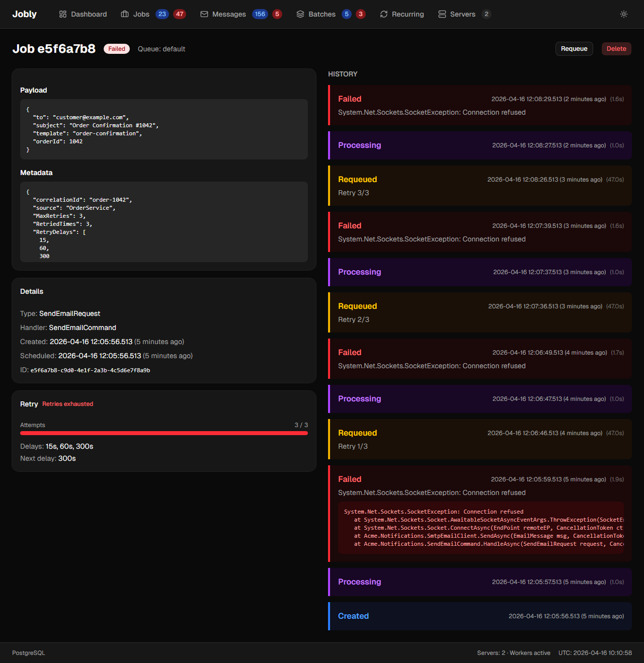Click the Jobs briefcase icon
This screenshot has height=663, width=644.
125,14
